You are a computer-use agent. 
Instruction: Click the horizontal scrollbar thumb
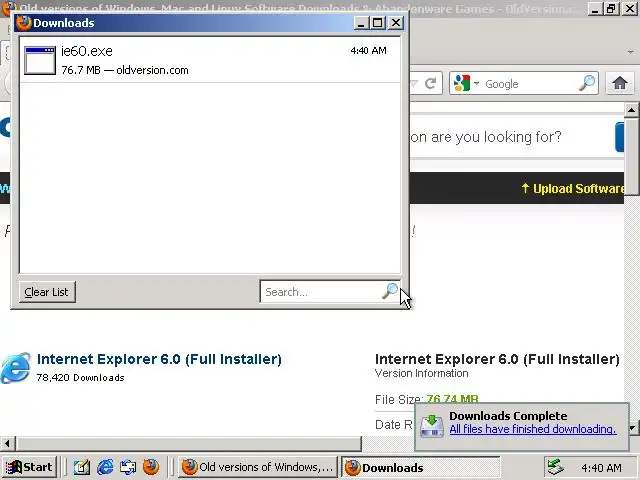pos(189,443)
